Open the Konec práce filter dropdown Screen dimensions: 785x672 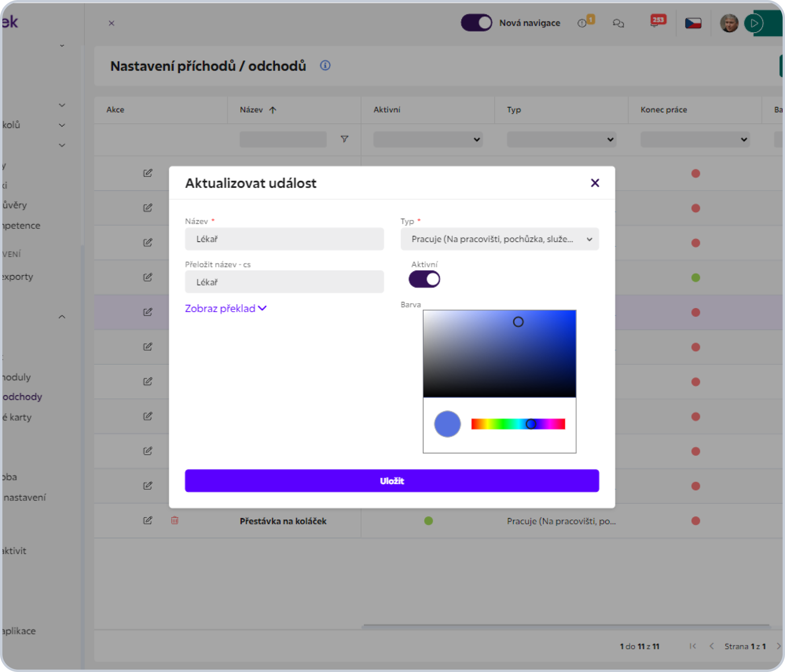click(695, 139)
